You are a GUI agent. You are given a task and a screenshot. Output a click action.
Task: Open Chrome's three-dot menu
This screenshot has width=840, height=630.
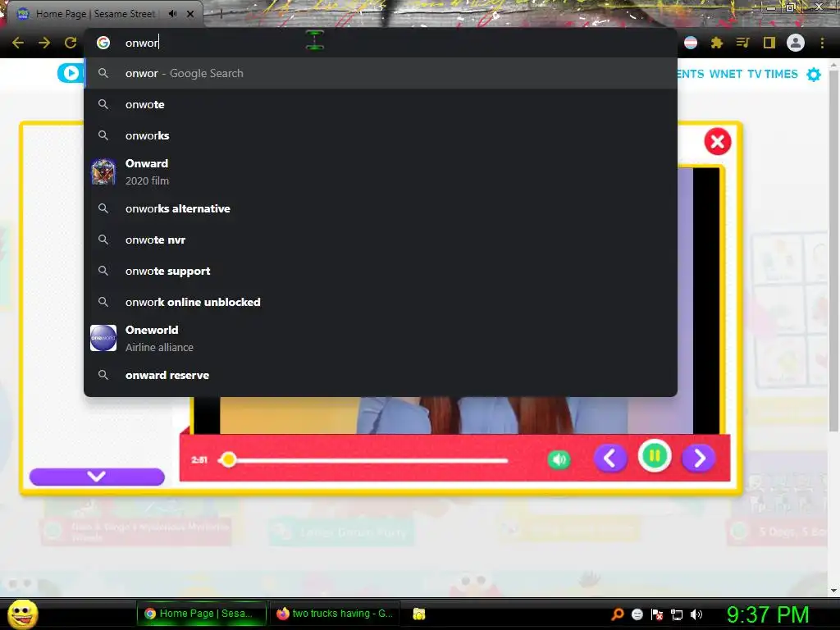[822, 43]
